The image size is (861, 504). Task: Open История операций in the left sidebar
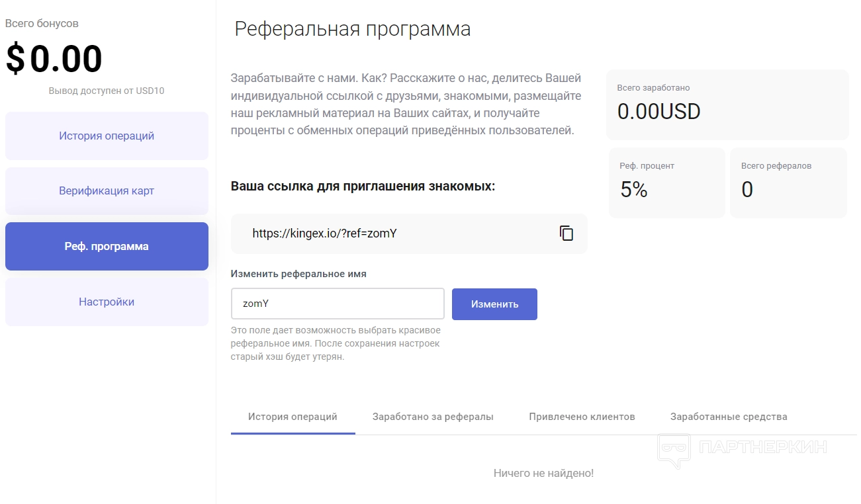107,136
